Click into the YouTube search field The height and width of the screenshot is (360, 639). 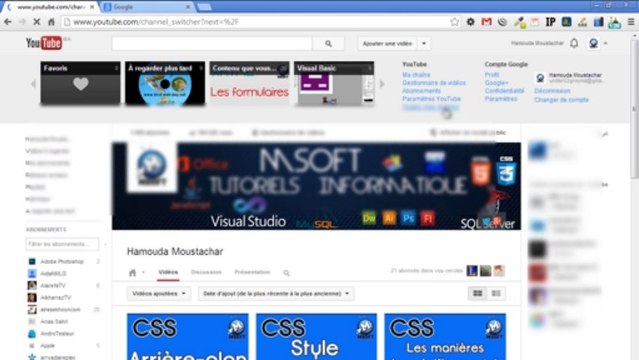click(212, 44)
